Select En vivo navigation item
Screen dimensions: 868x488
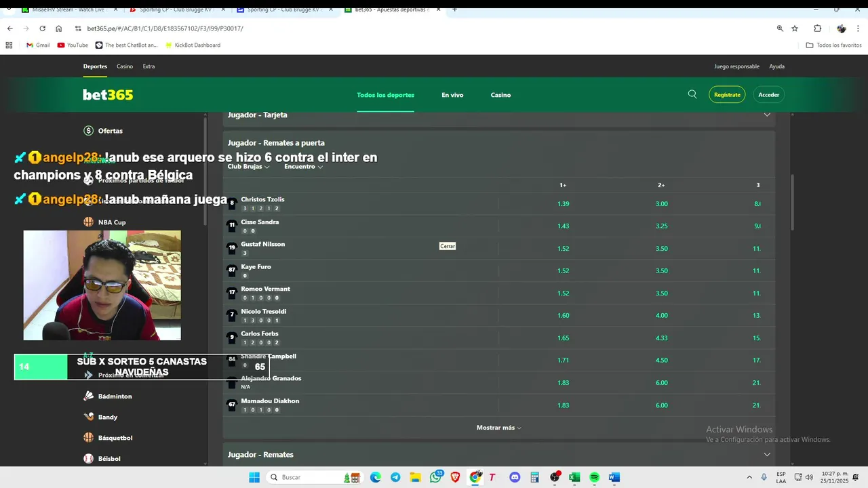click(452, 95)
